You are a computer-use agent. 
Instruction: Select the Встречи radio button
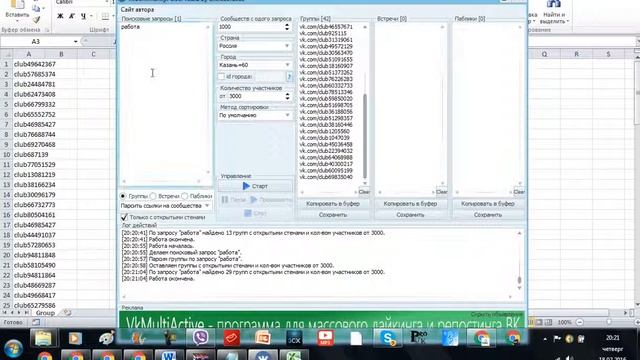tap(153, 196)
